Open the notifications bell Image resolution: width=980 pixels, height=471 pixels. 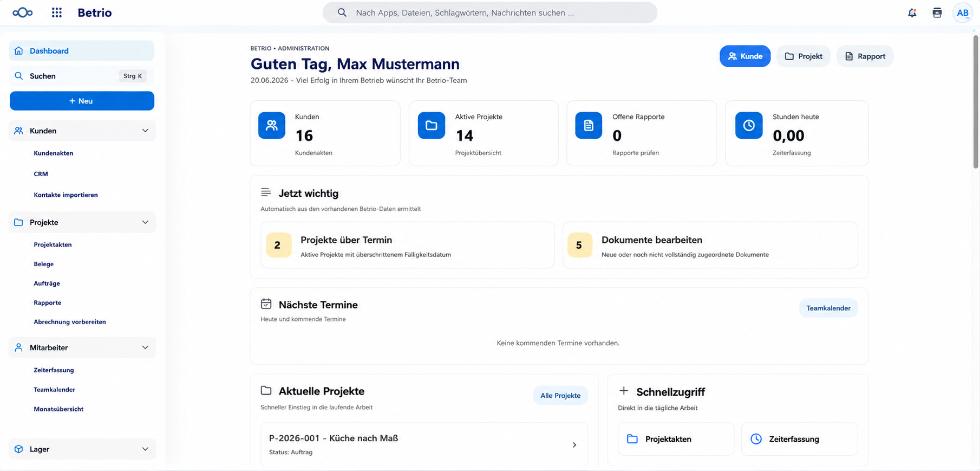click(x=912, y=13)
